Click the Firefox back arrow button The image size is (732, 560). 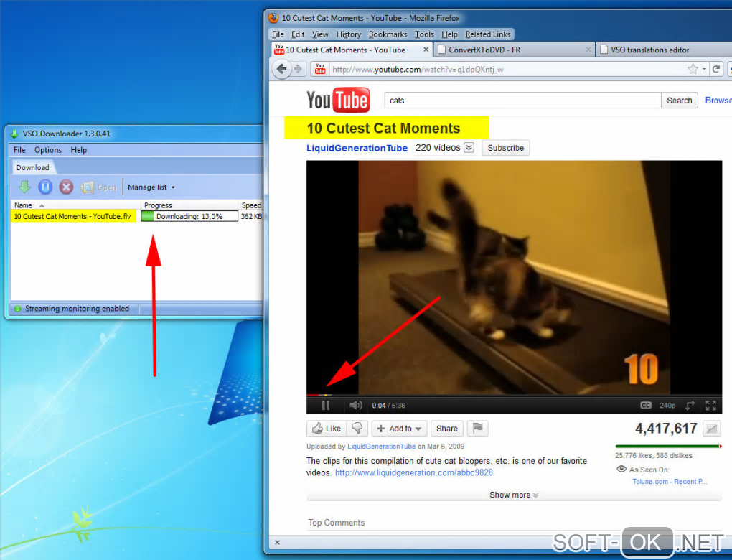(x=281, y=69)
